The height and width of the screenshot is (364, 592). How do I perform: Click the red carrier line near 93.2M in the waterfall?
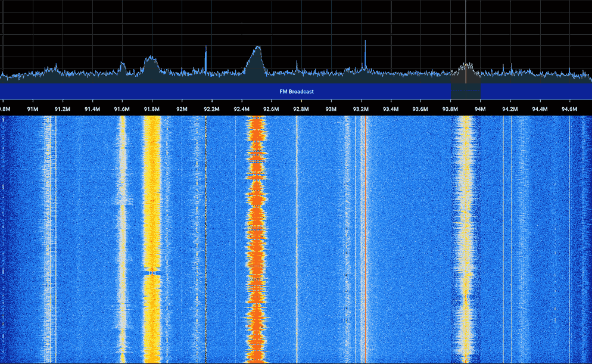[x=365, y=239]
